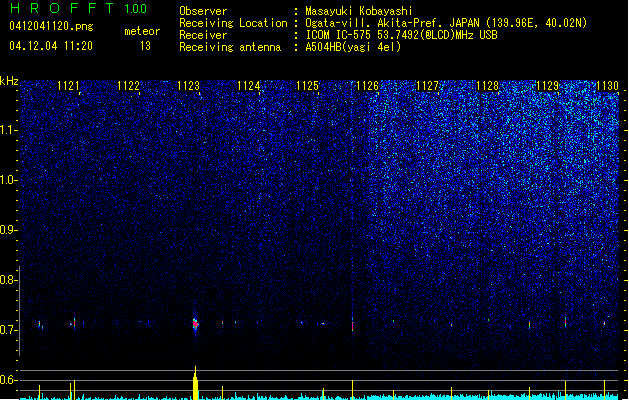Click the 1127 time axis marker

tap(427, 86)
